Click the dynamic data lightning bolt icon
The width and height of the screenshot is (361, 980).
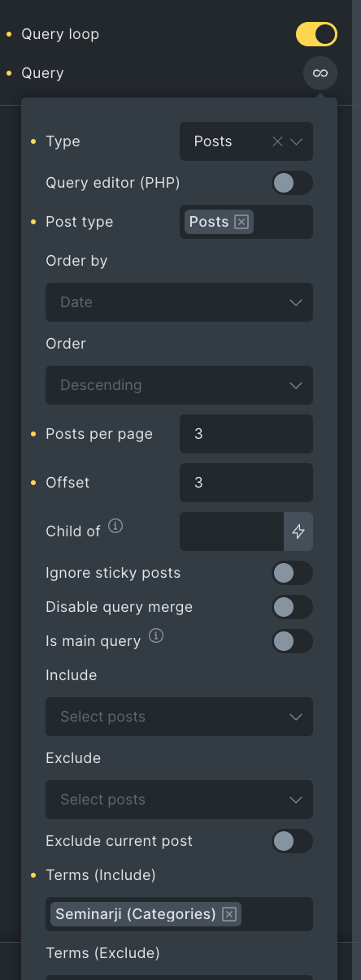[298, 531]
